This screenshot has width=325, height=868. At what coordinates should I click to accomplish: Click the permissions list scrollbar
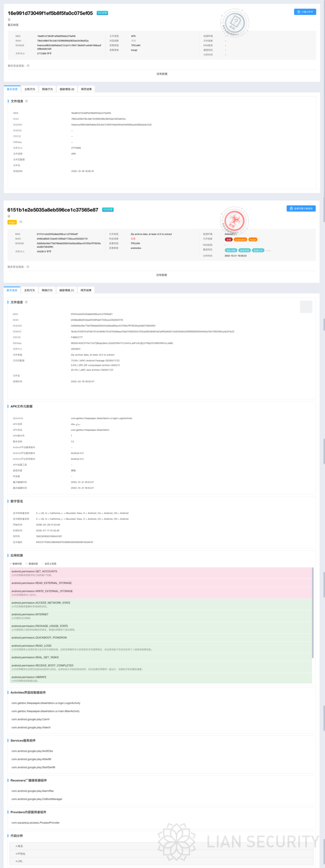pos(313,613)
